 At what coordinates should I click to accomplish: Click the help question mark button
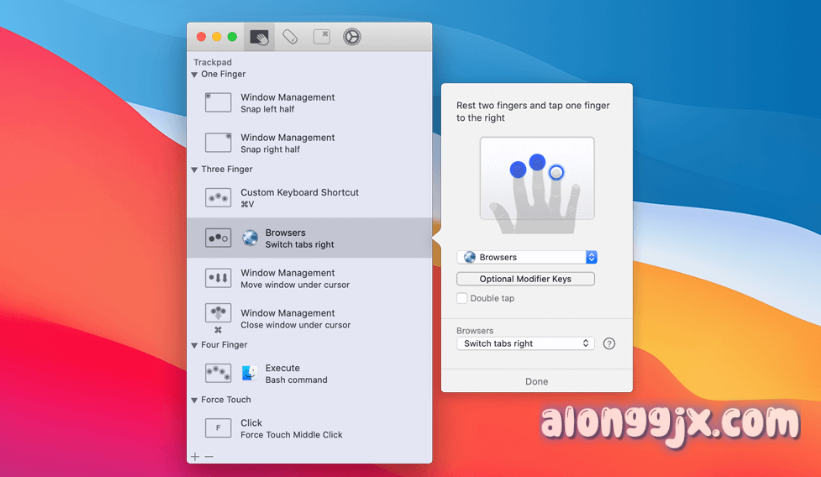[609, 344]
